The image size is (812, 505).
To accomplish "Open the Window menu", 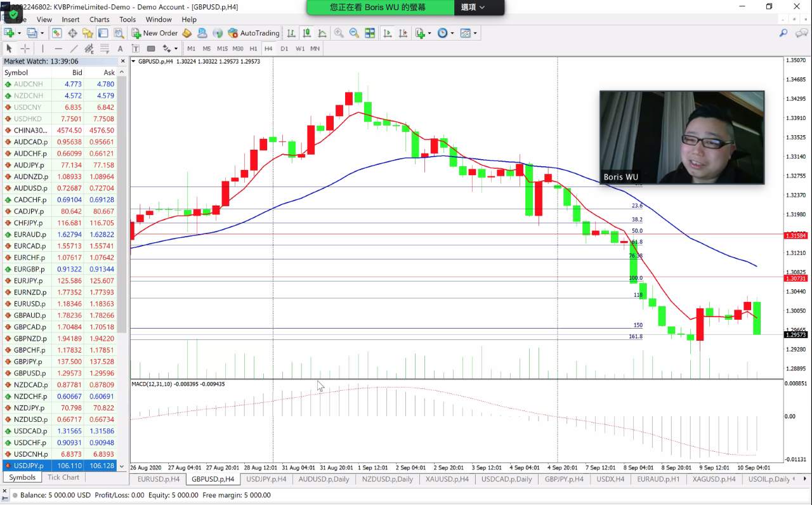I will [159, 19].
